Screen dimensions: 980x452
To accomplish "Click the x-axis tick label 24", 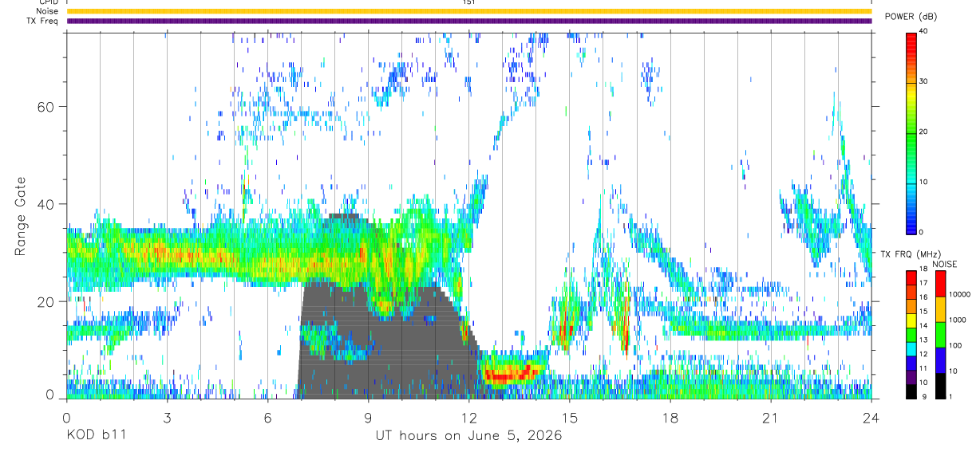I will (871, 418).
